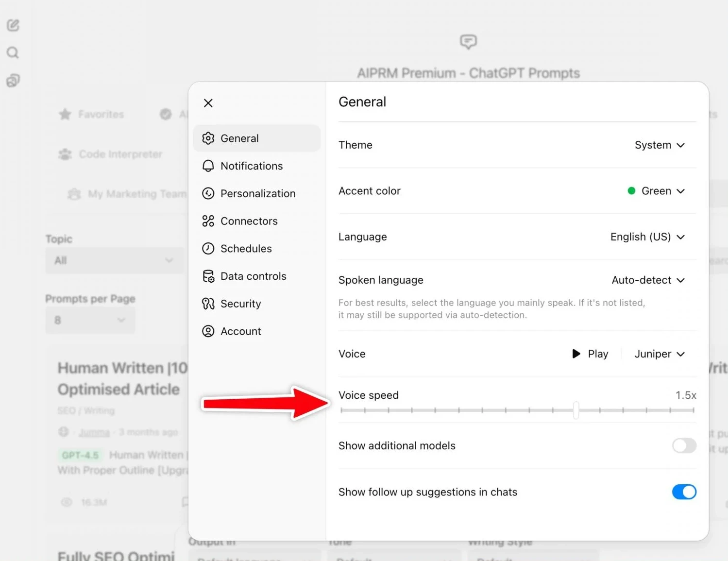Open the My Marketing Team tab
728x561 pixels.
[127, 194]
